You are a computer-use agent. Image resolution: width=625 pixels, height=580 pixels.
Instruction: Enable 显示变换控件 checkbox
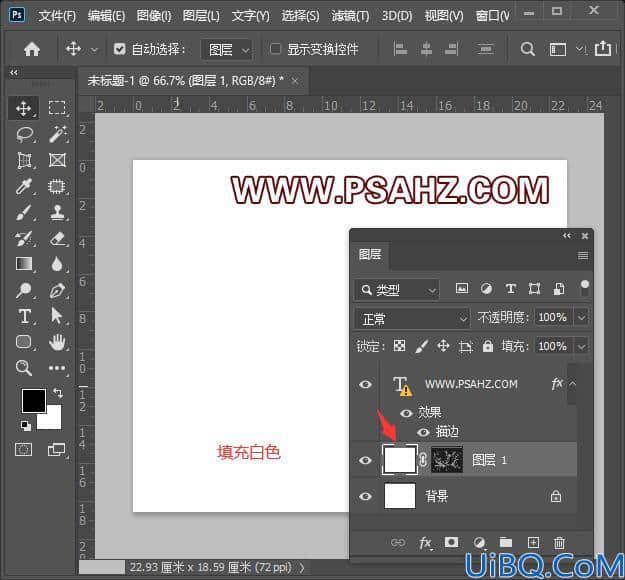pos(275,49)
